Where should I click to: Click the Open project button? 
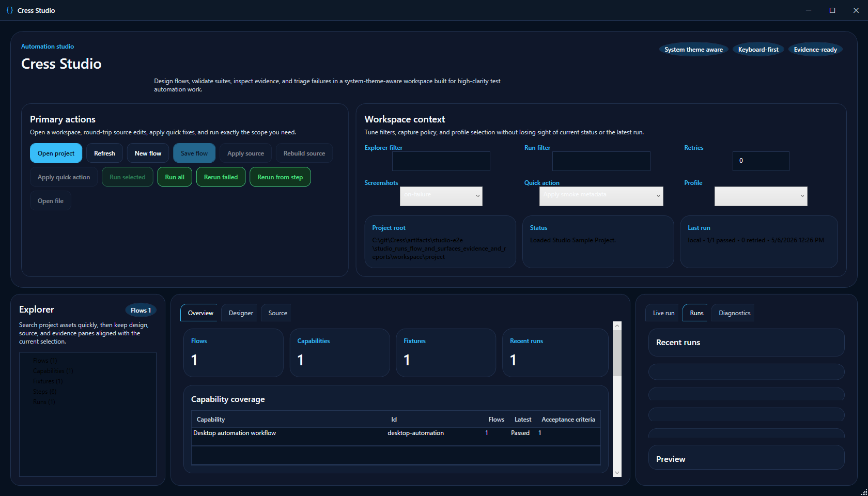coord(56,153)
